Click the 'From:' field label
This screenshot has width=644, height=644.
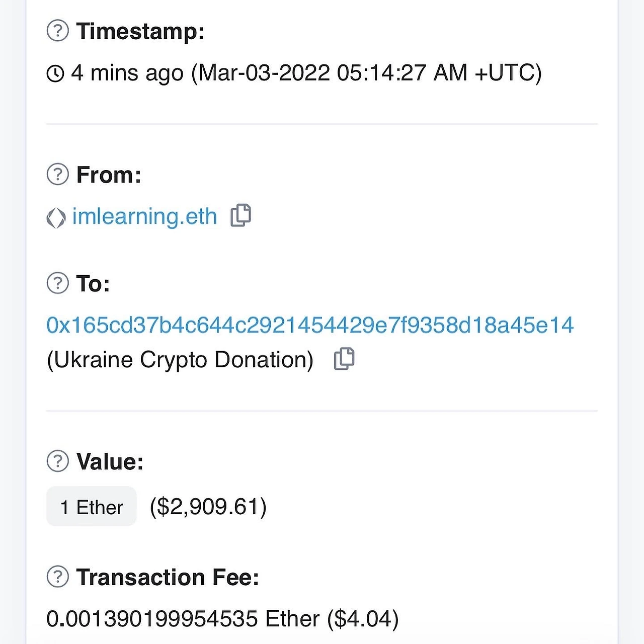coord(109,175)
